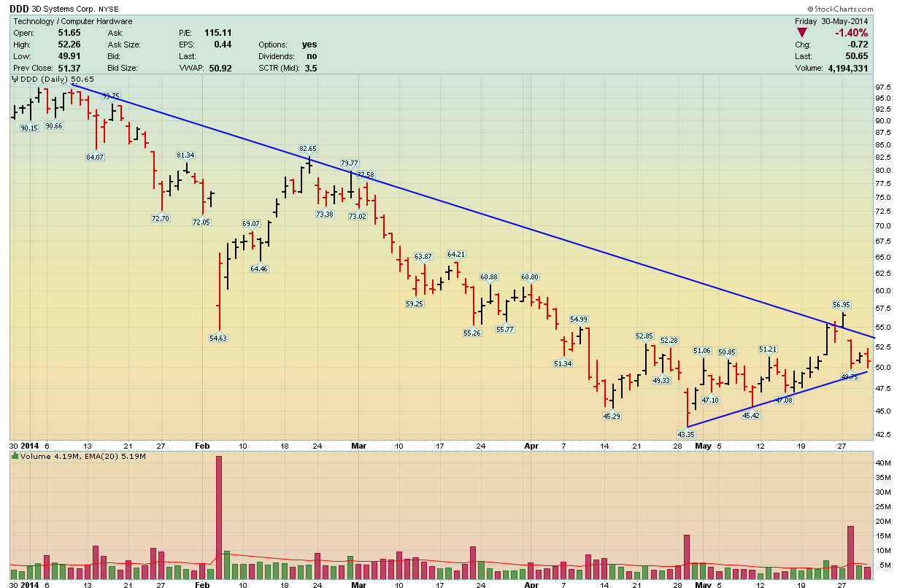Click the 40M tick on volume axis
The width and height of the screenshot is (897, 588).
pos(882,463)
